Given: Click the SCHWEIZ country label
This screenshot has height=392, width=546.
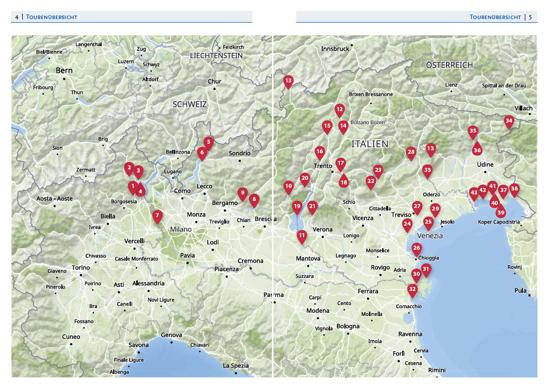Looking at the screenshot, I should tap(190, 105).
